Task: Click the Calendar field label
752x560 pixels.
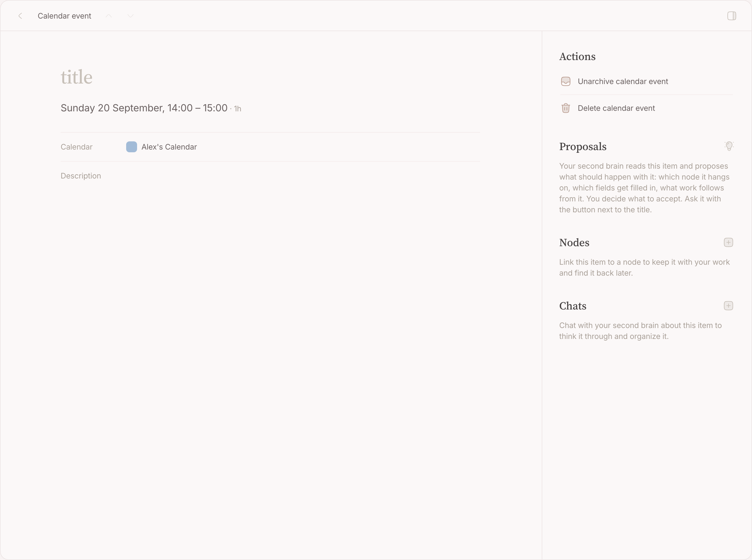Action: click(76, 147)
